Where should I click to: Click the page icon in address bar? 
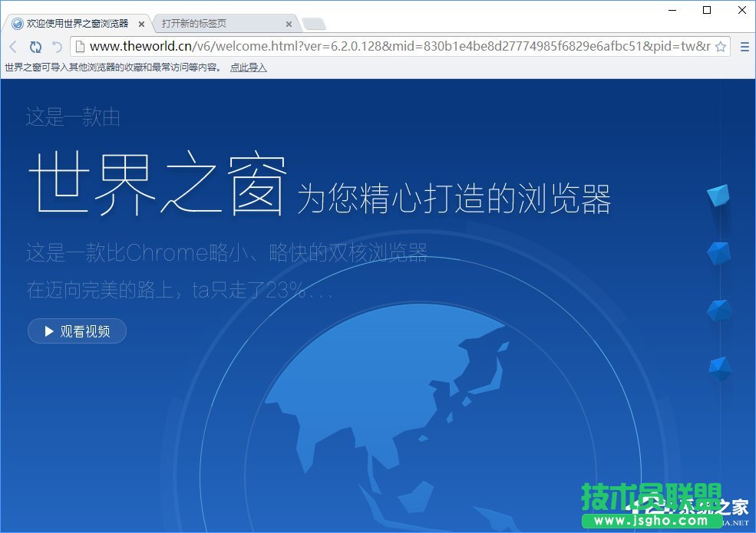pyautogui.click(x=80, y=46)
